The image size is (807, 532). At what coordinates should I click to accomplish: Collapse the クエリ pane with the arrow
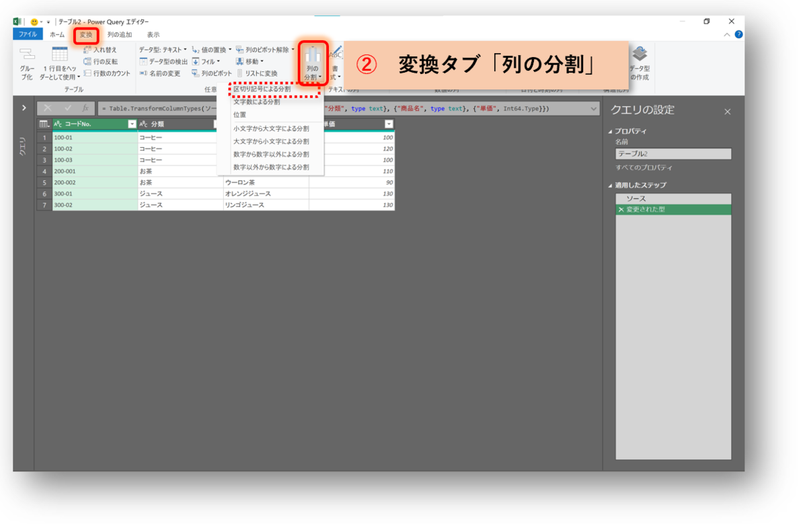click(24, 108)
